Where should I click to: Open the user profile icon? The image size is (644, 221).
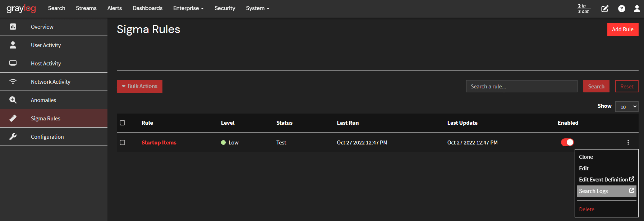coord(637,9)
